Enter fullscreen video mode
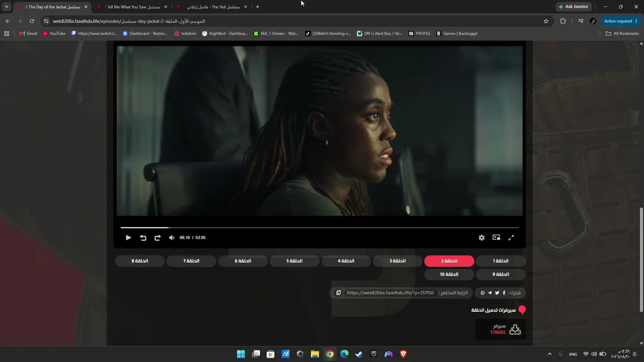The image size is (644, 362). click(511, 238)
